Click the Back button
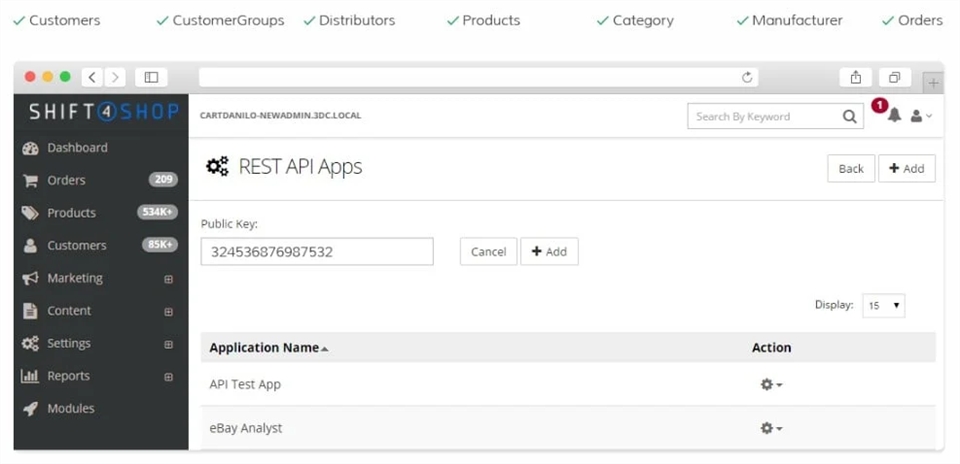The height and width of the screenshot is (464, 960). click(850, 169)
